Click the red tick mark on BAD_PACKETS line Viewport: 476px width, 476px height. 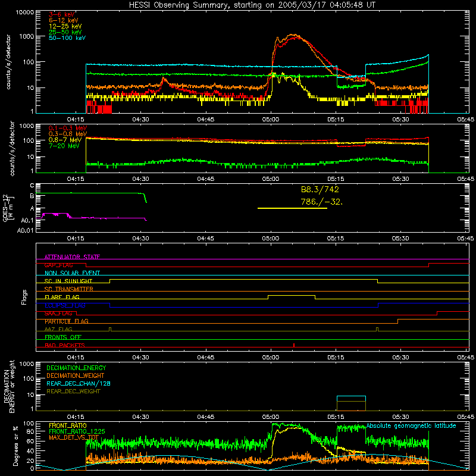point(294,345)
